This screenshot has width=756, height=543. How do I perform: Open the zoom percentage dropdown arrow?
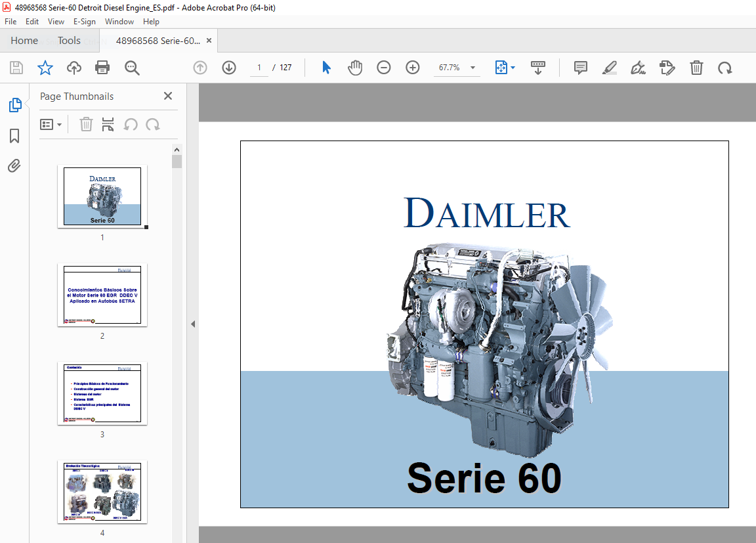click(473, 68)
